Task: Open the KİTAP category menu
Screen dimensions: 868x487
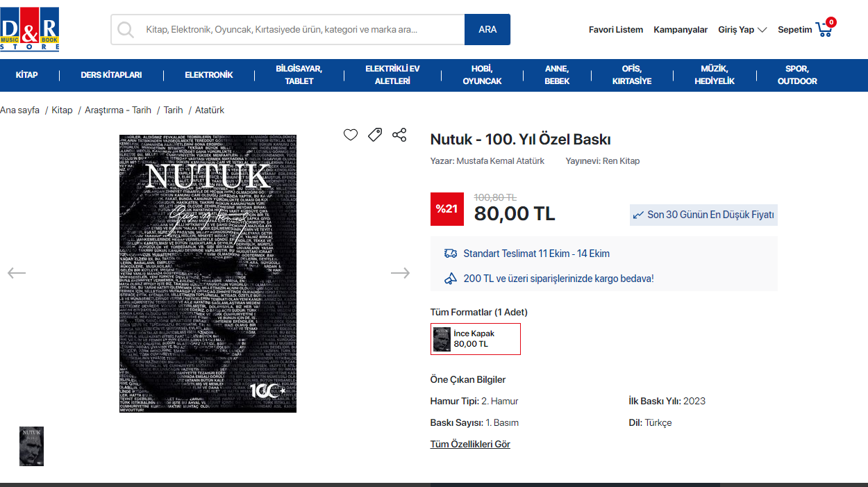Action: click(27, 75)
